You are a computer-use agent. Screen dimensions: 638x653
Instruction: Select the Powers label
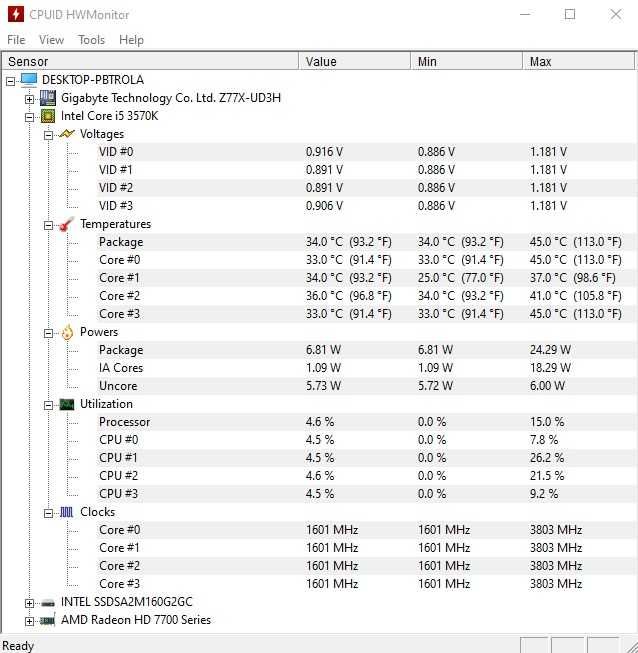(99, 332)
